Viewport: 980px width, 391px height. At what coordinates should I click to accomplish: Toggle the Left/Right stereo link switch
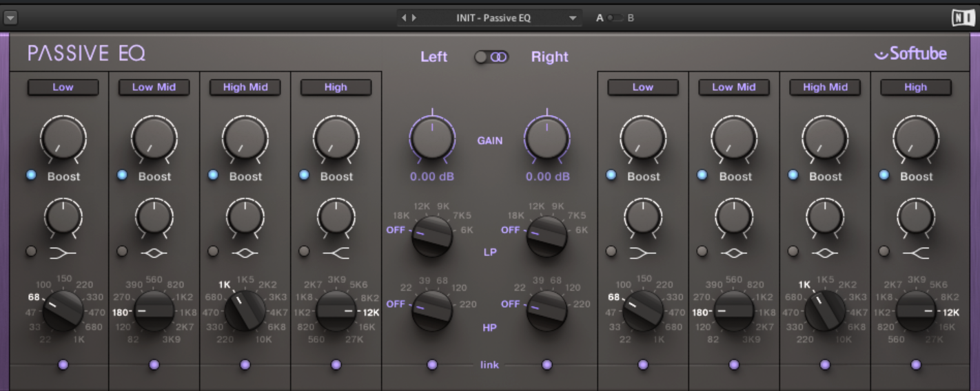pyautogui.click(x=491, y=57)
